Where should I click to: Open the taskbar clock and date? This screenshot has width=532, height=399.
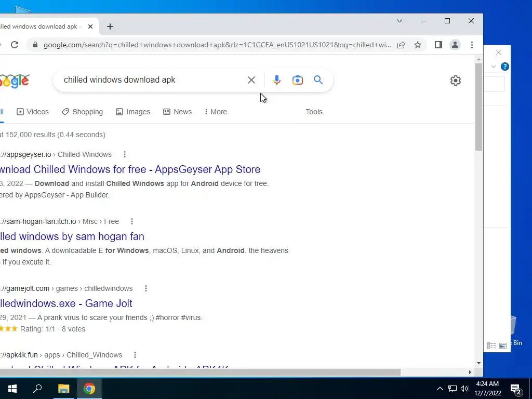pos(487,389)
